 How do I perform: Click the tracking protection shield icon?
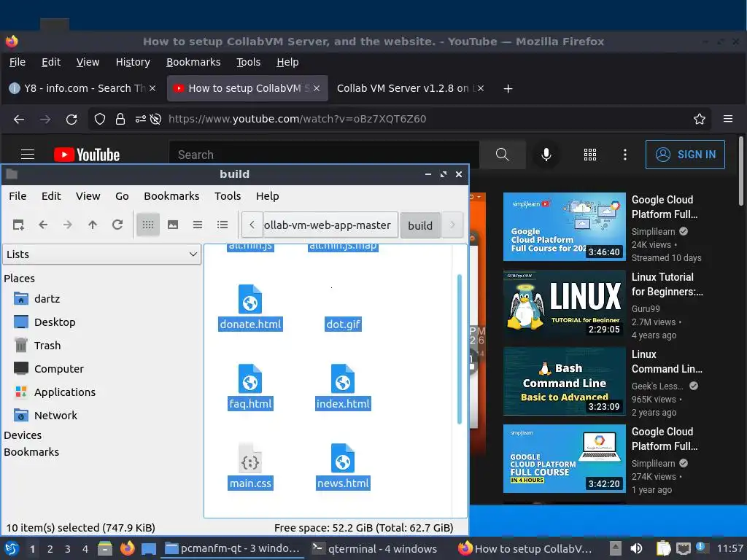[x=99, y=119]
